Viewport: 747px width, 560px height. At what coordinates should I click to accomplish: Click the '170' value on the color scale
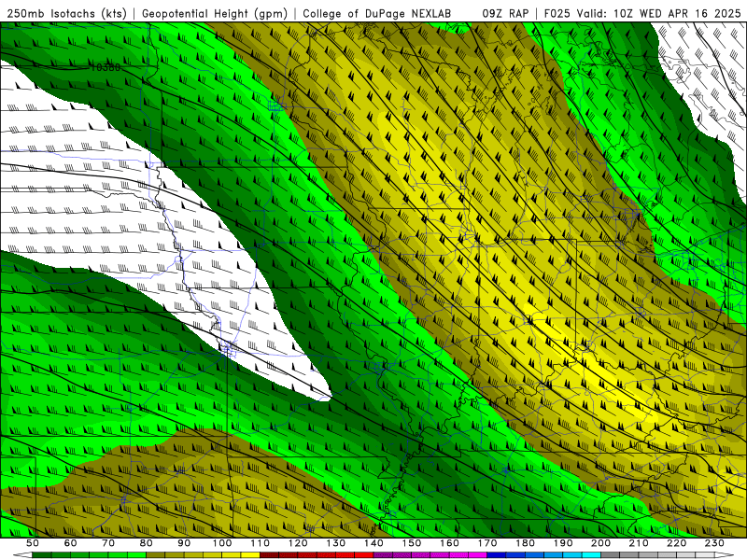coord(486,543)
